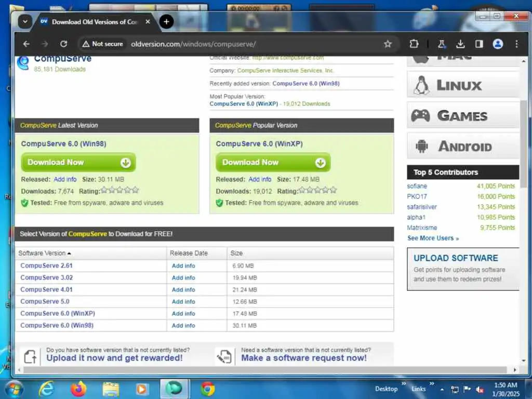Open most popular CompuServe 6.0 (WinXP) link

pyautogui.click(x=244, y=104)
